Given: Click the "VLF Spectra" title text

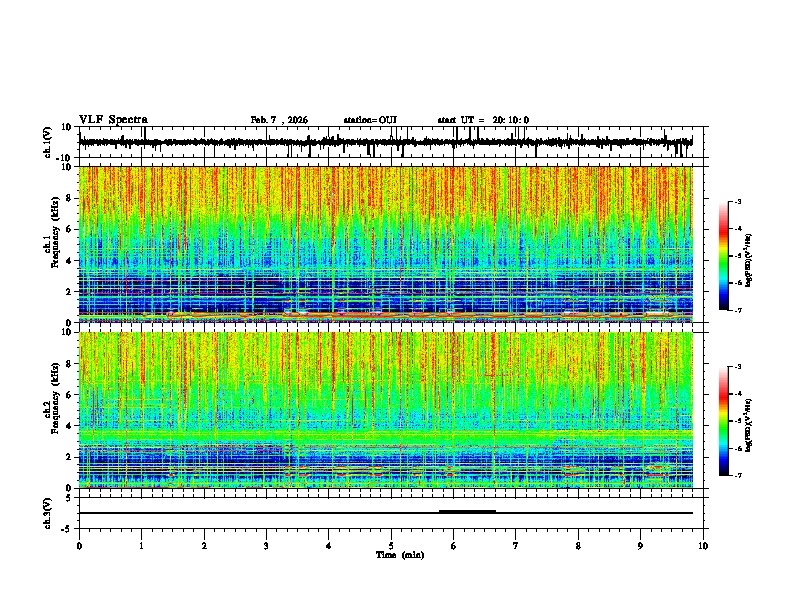Looking at the screenshot, I should tap(113, 120).
